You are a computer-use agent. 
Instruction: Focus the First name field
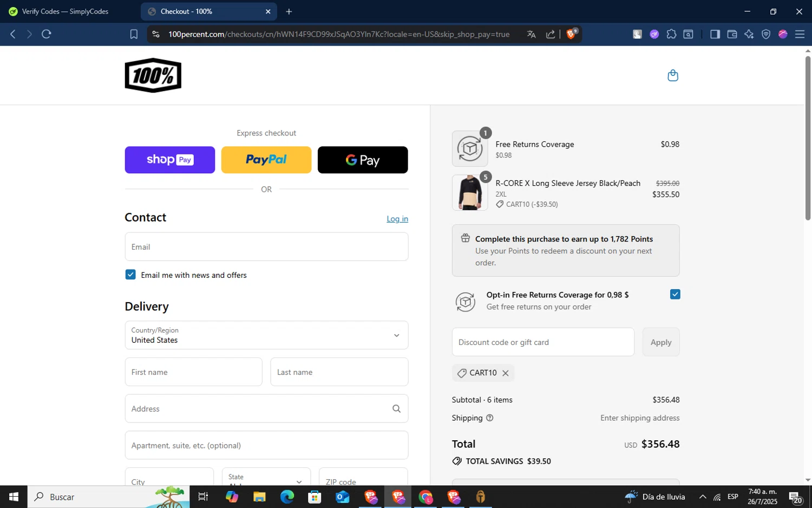194,372
